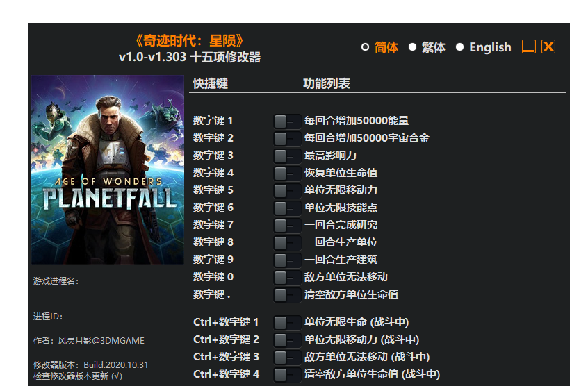Toggle 一回合生产单位 switch

pyautogui.click(x=287, y=242)
